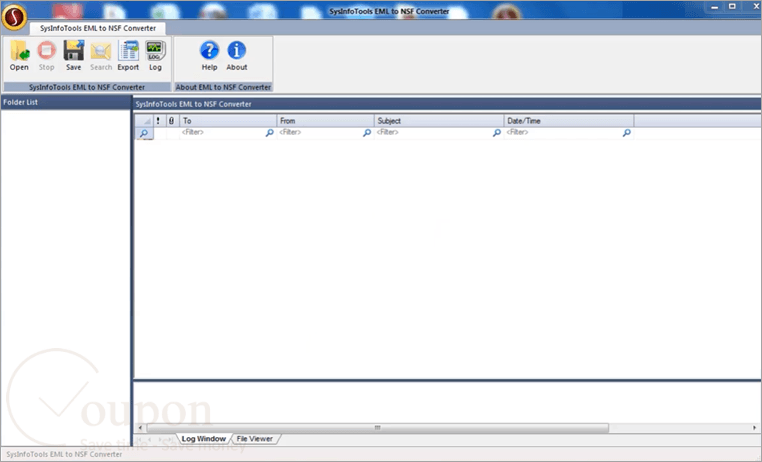Viewport: 762px width, 462px height.
Task: Sort by the importance exclamation column
Action: pos(158,120)
